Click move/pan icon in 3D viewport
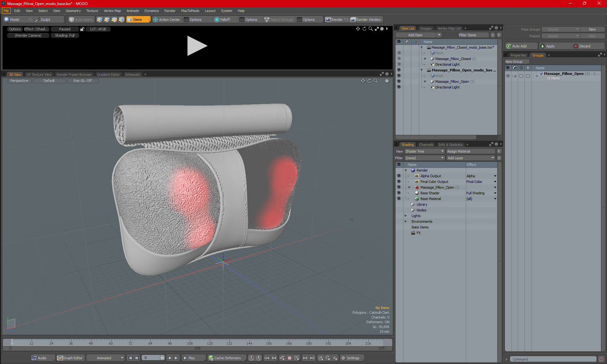The image size is (607, 364). tap(363, 81)
